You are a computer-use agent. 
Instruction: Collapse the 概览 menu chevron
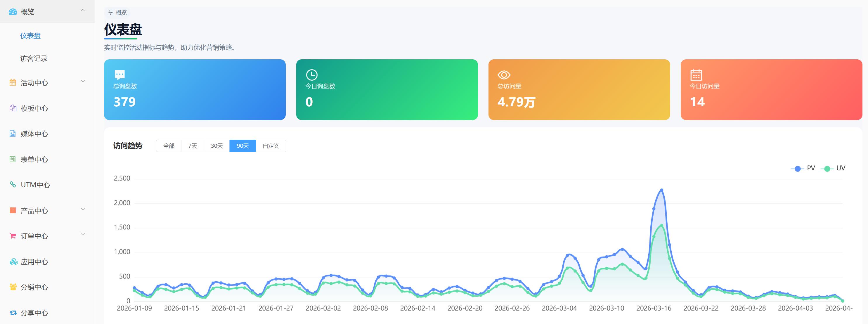click(83, 11)
